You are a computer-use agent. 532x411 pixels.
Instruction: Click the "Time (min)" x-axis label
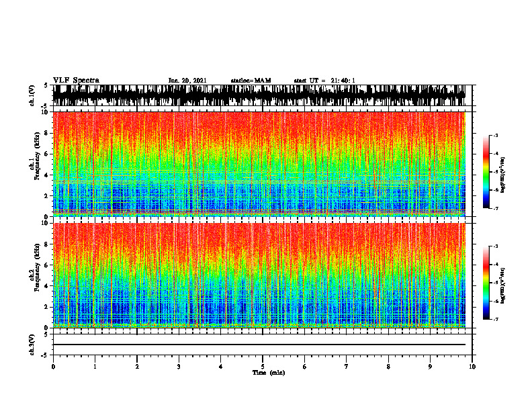pyautogui.click(x=269, y=373)
